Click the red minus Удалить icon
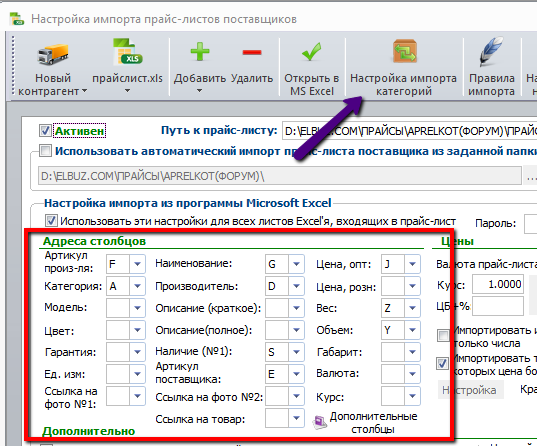Image resolution: width=537 pixels, height=446 pixels. click(252, 52)
